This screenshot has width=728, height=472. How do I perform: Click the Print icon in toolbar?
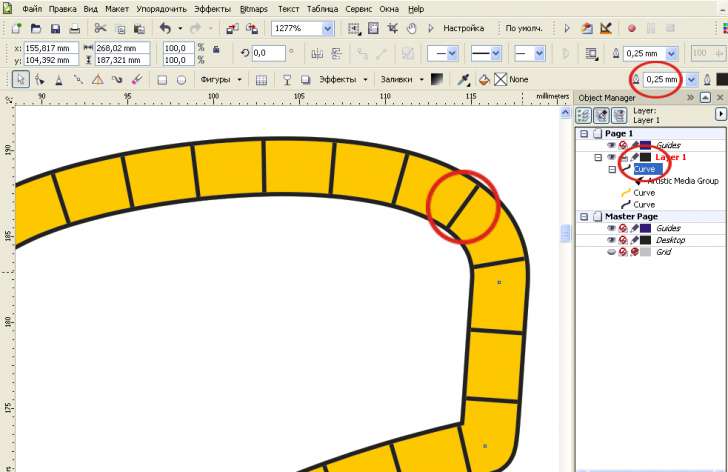tap(75, 29)
